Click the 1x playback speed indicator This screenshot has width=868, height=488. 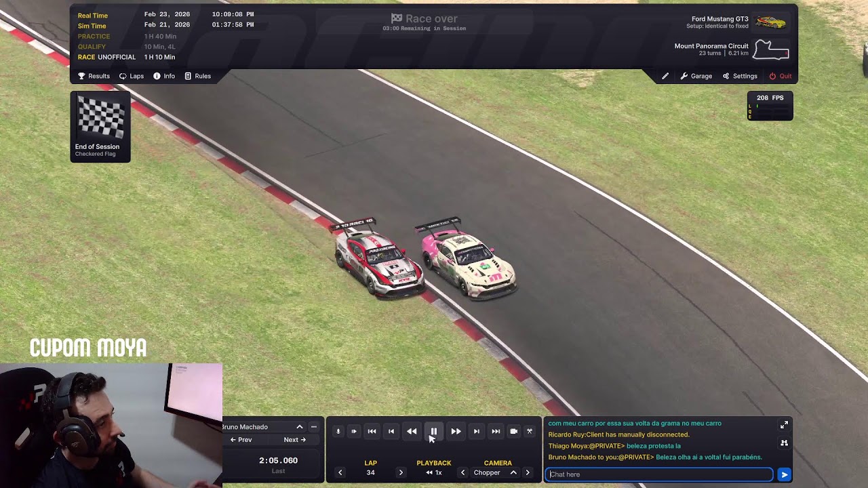[434, 472]
